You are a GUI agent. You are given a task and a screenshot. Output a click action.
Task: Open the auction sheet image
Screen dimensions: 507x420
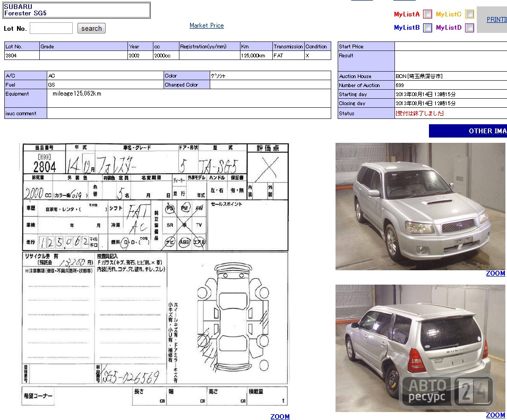click(155, 275)
